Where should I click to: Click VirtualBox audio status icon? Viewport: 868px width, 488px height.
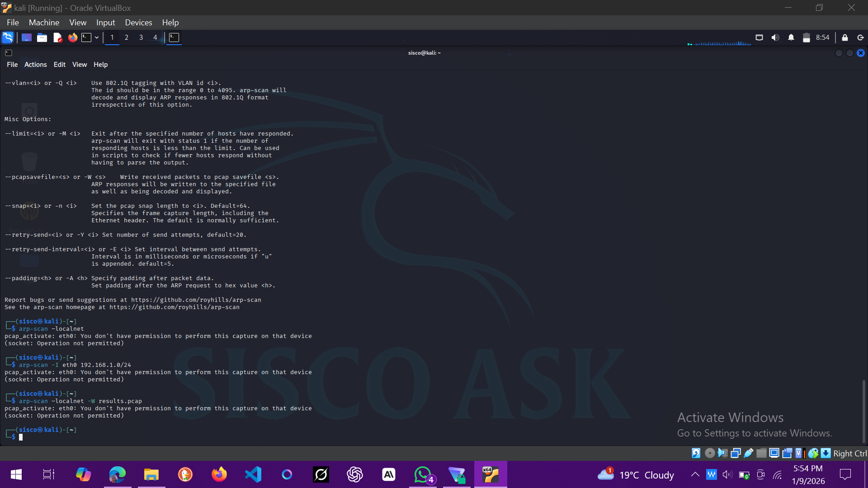pos(722,453)
